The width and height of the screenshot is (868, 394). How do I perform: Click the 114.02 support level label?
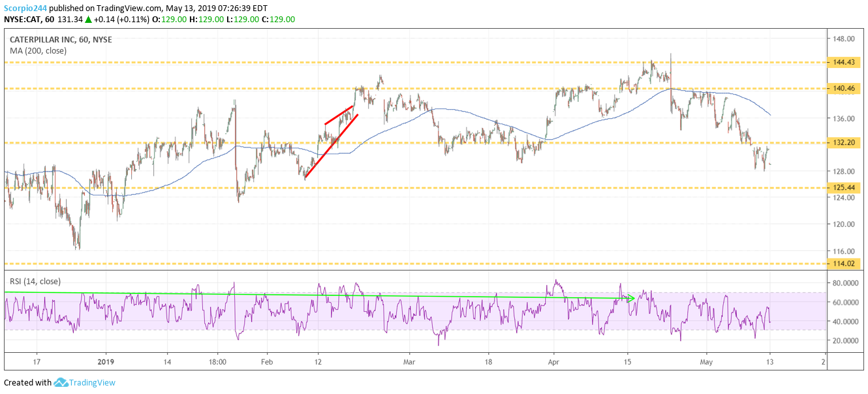coord(845,263)
